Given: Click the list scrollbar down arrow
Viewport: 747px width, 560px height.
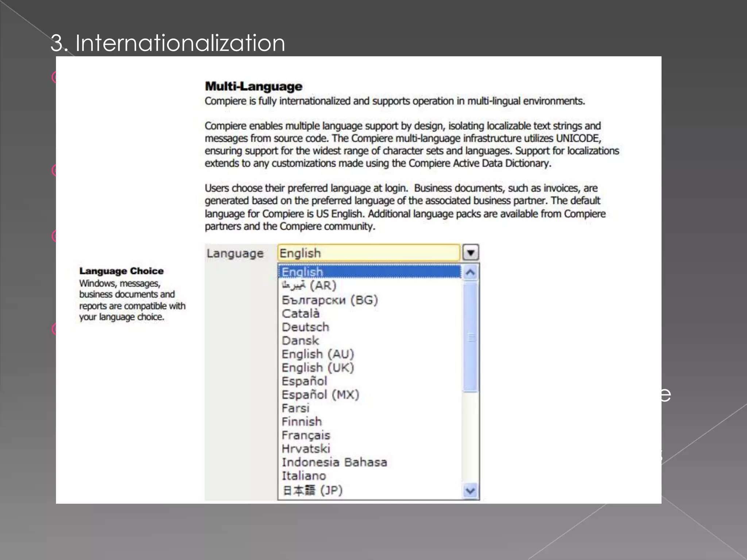Looking at the screenshot, I should (471, 491).
